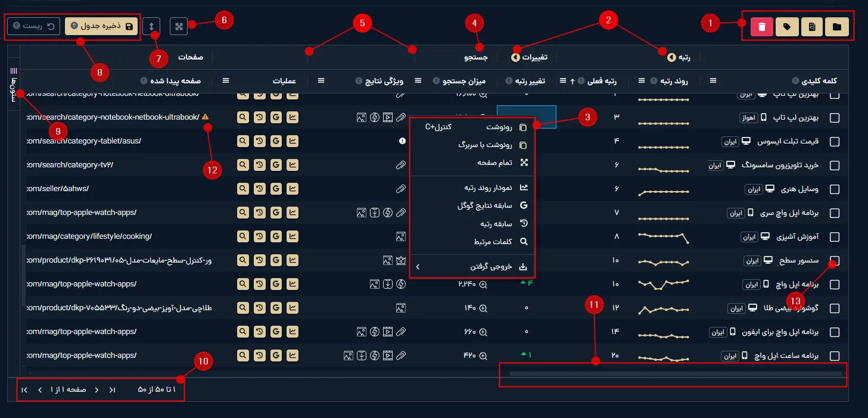Check the خرید تلویزیون سامسونگ row checkbox
Image resolution: width=868 pixels, height=418 pixels.
coord(835,166)
